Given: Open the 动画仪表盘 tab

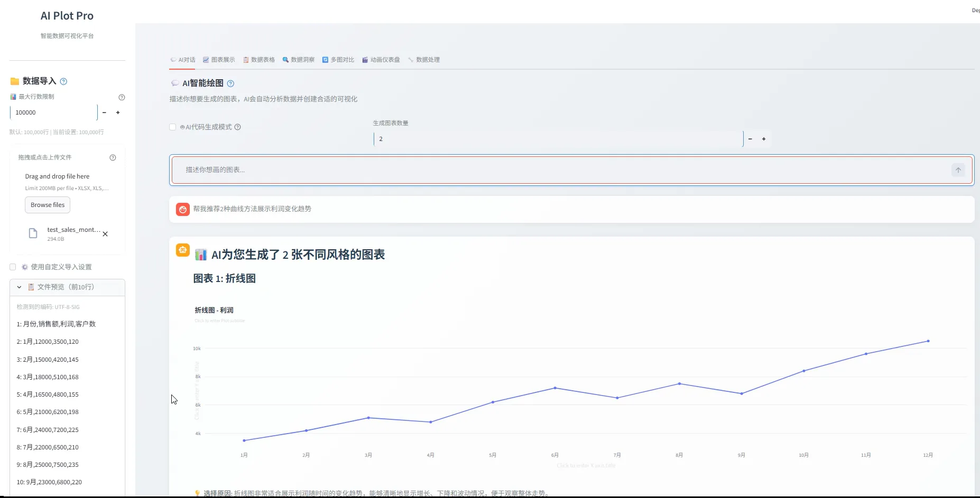Looking at the screenshot, I should (x=381, y=60).
